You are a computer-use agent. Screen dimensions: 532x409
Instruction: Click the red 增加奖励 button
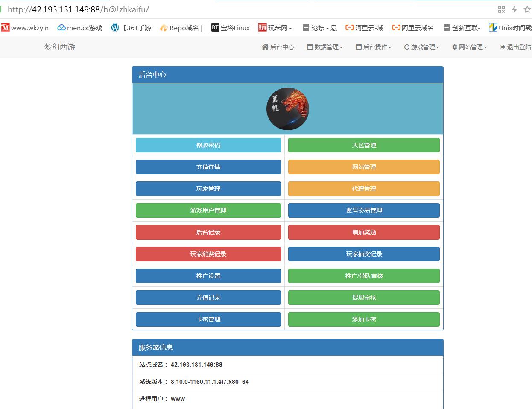(364, 232)
